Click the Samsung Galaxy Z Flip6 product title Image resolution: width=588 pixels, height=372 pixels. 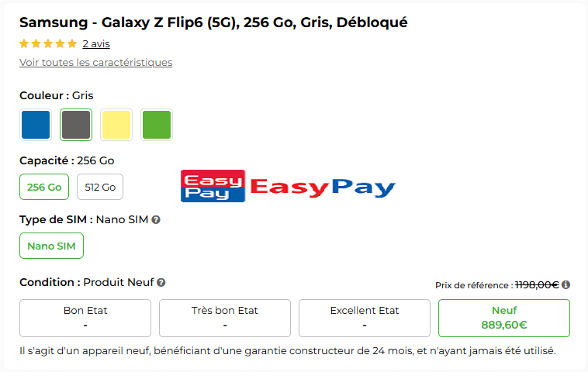click(213, 22)
